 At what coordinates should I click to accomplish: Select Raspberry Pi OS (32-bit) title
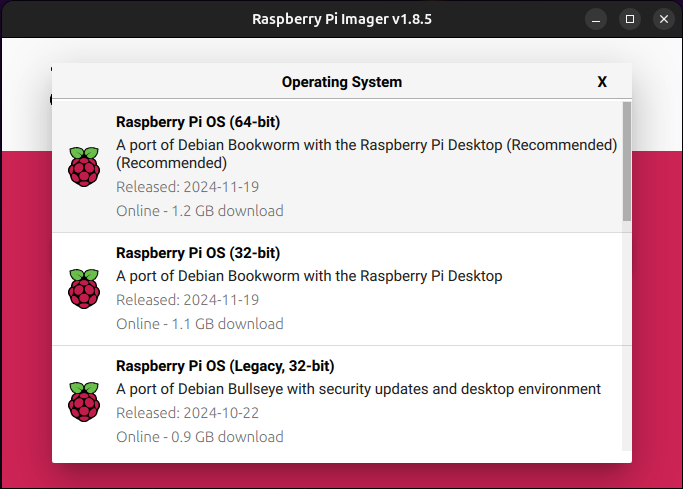pyautogui.click(x=198, y=253)
